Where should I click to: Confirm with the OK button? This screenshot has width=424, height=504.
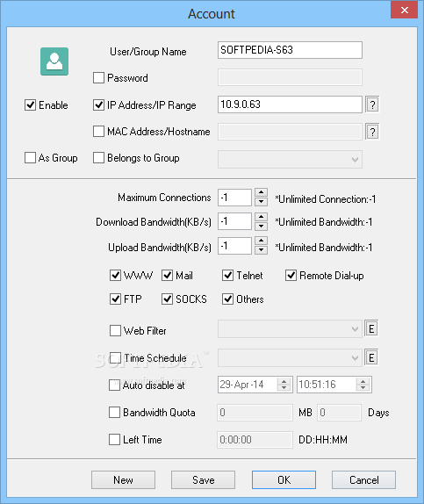tap(284, 480)
